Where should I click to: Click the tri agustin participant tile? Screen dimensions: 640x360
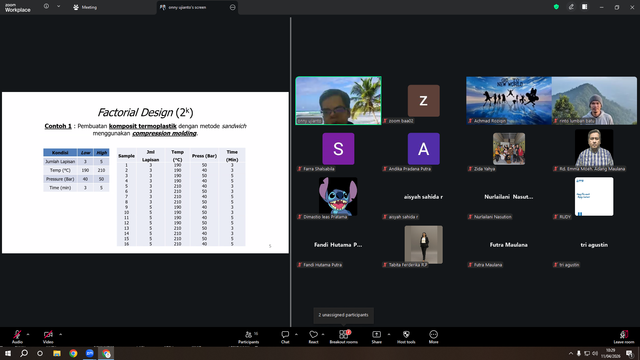(594, 245)
